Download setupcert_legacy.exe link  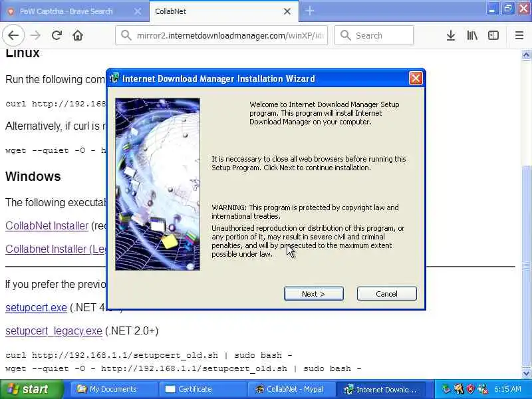pos(54,331)
